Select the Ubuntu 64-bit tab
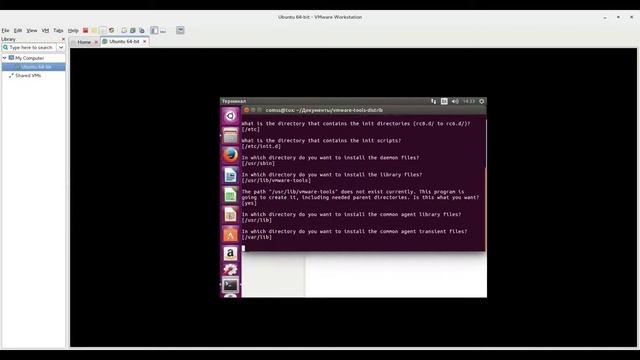 (x=124, y=42)
